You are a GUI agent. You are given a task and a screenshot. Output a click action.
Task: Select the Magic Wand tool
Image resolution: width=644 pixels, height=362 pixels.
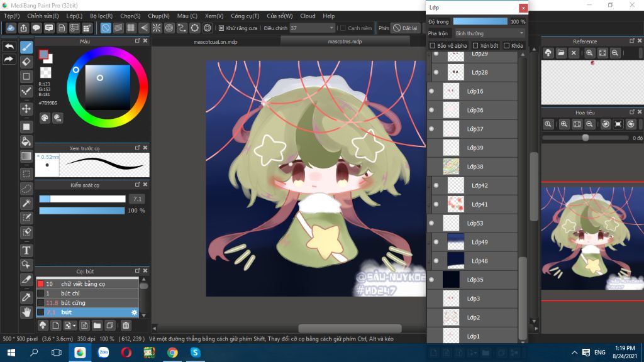tap(26, 203)
